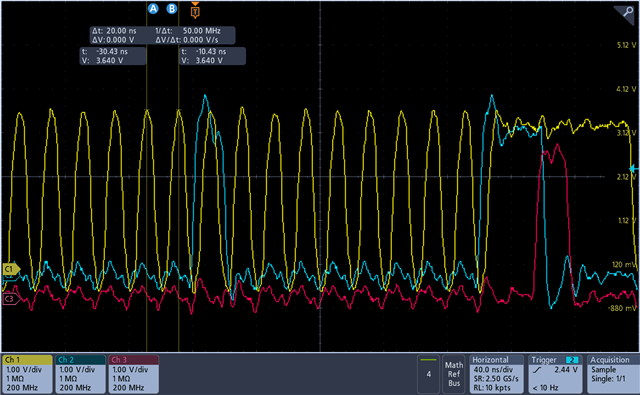Open the Acquisition settings badge
Screen dimensions: 640x395
(613, 374)
